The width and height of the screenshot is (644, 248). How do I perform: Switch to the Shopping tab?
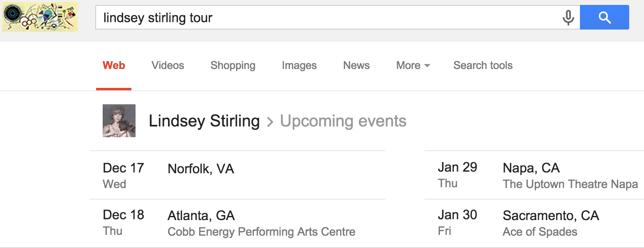[233, 65]
